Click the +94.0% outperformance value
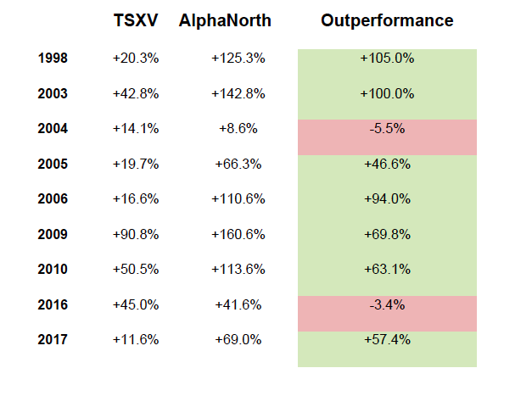The width and height of the screenshot is (532, 396). point(387,199)
